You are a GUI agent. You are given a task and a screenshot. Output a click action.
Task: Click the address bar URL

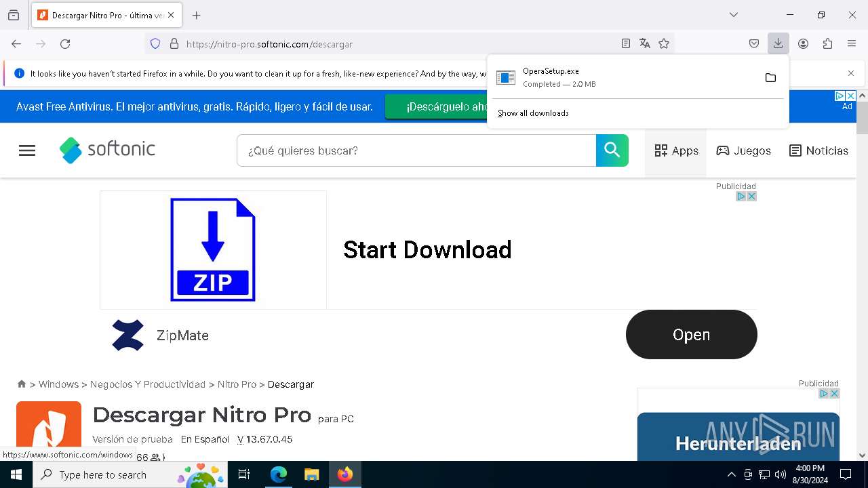(269, 44)
